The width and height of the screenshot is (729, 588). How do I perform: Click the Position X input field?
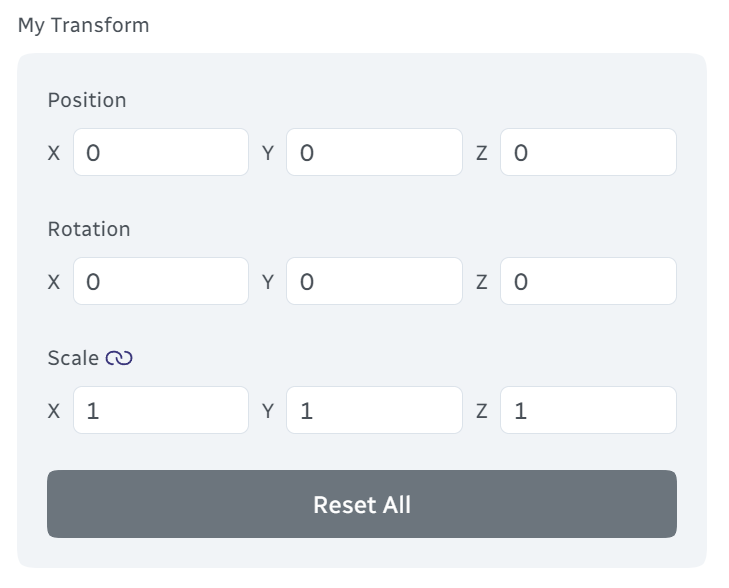(161, 152)
